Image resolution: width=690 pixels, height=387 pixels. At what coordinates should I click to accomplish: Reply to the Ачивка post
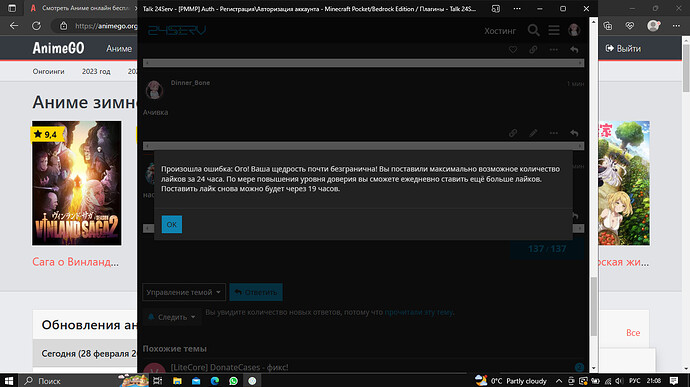[574, 133]
